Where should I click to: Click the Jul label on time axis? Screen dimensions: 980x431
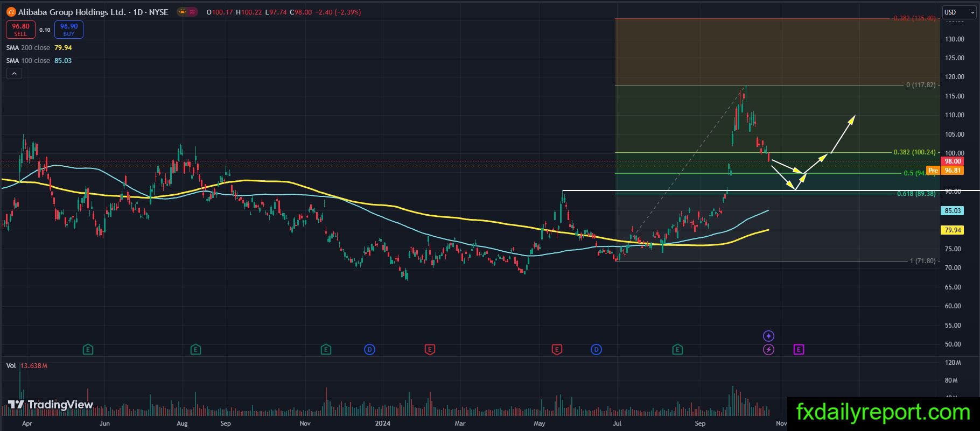coord(617,423)
